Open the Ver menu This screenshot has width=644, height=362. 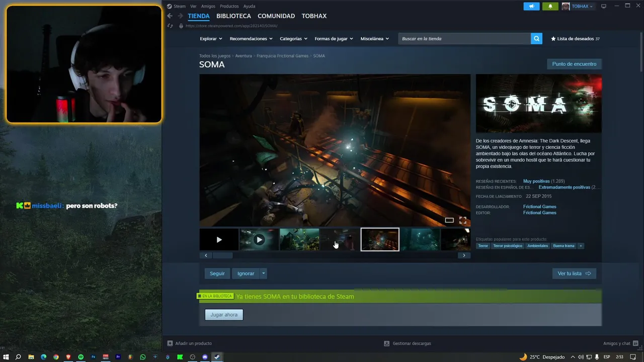tap(193, 6)
